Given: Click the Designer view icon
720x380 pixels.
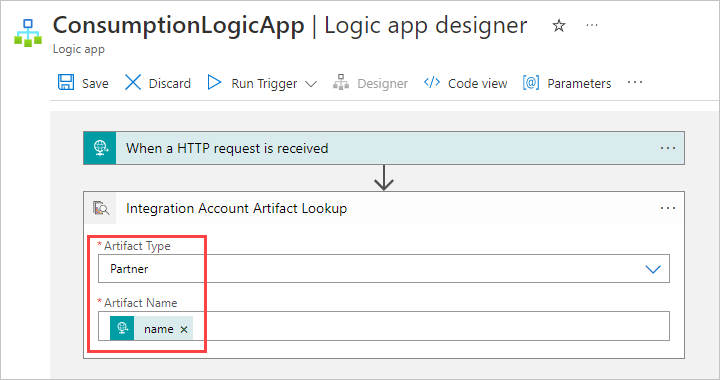Looking at the screenshot, I should tap(341, 82).
